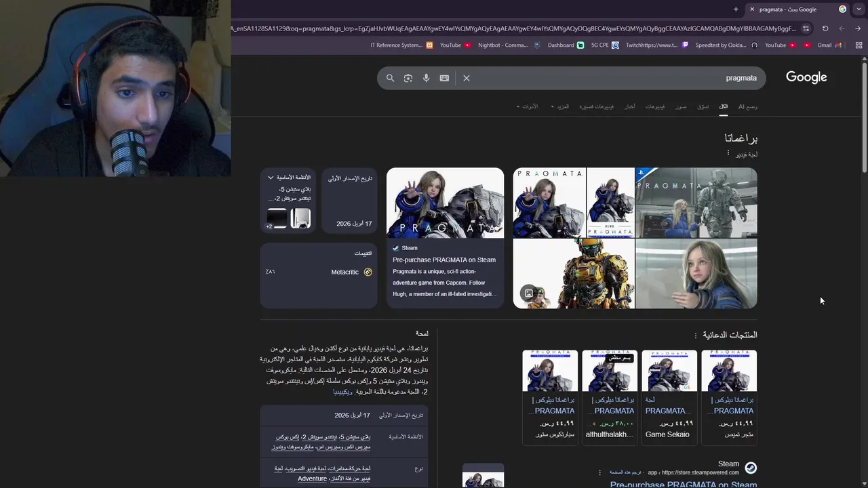Open the site settings tune icon in address bar
Image resolution: width=868 pixels, height=488 pixels.
tap(806, 28)
